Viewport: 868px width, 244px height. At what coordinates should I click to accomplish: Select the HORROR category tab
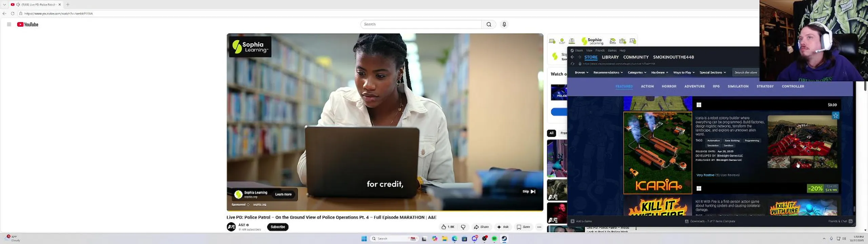click(669, 86)
